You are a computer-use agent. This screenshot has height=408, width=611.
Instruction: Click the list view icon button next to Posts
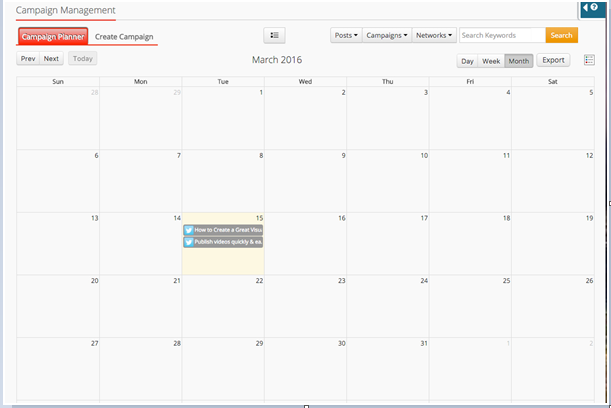[x=275, y=35]
